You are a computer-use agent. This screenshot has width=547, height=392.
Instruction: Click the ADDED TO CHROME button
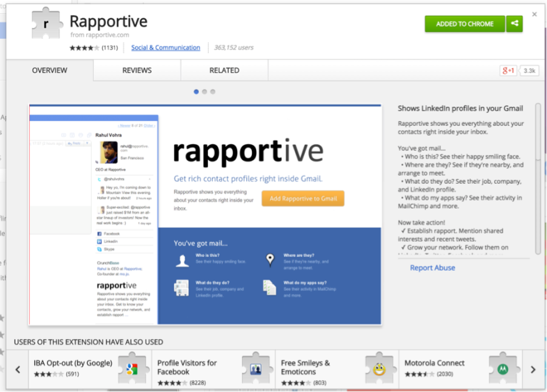coord(465,24)
